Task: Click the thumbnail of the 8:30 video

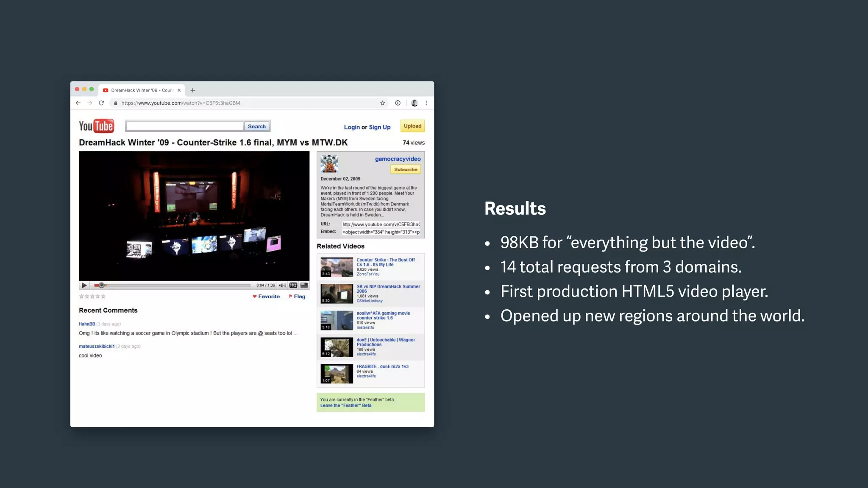Action: tap(337, 294)
